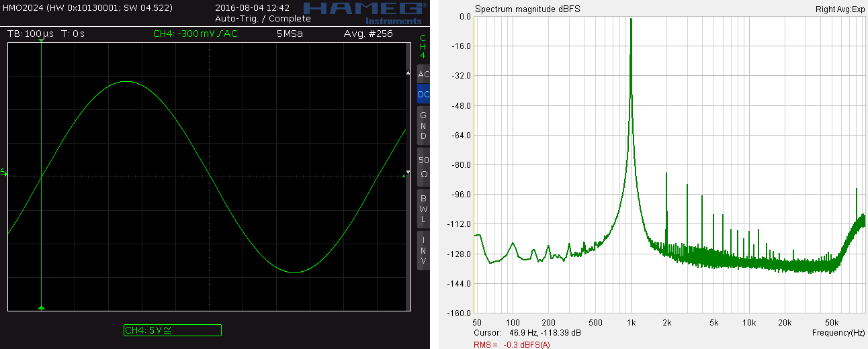The image size is (868, 349).
Task: Click the Avg. #256 acquisition readout
Action: pos(367,34)
